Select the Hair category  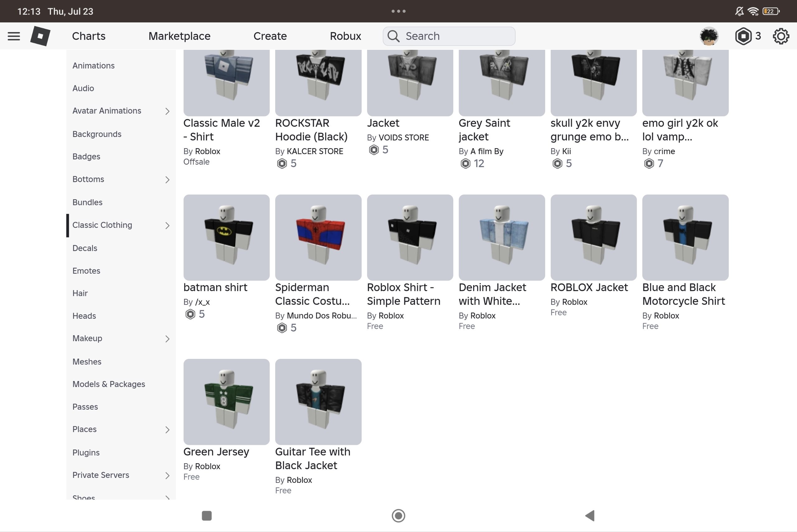[x=80, y=293]
